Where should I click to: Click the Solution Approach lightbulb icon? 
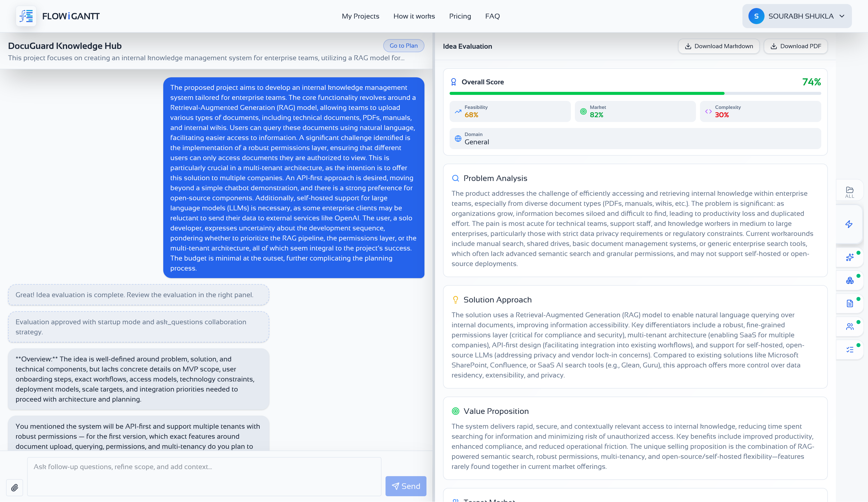point(455,299)
